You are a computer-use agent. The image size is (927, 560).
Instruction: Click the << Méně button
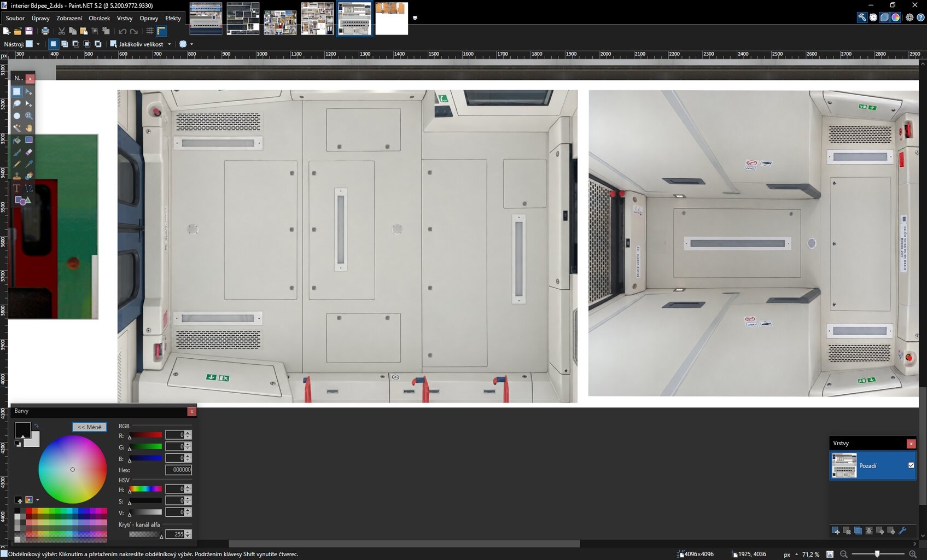click(x=89, y=427)
